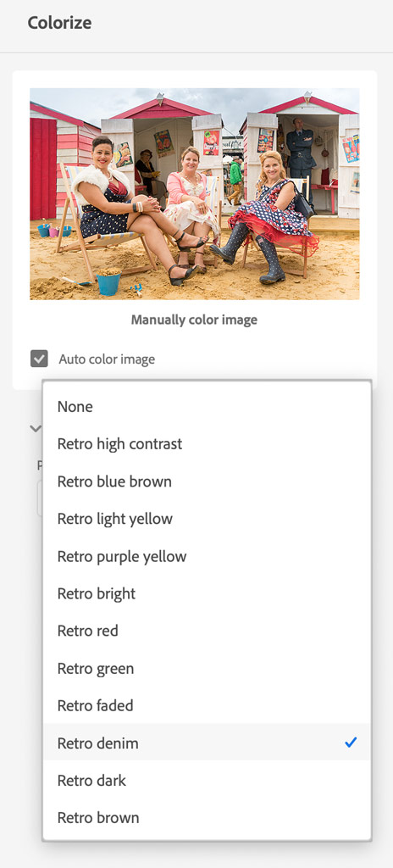Choose Retro blue brown preset

[207, 481]
